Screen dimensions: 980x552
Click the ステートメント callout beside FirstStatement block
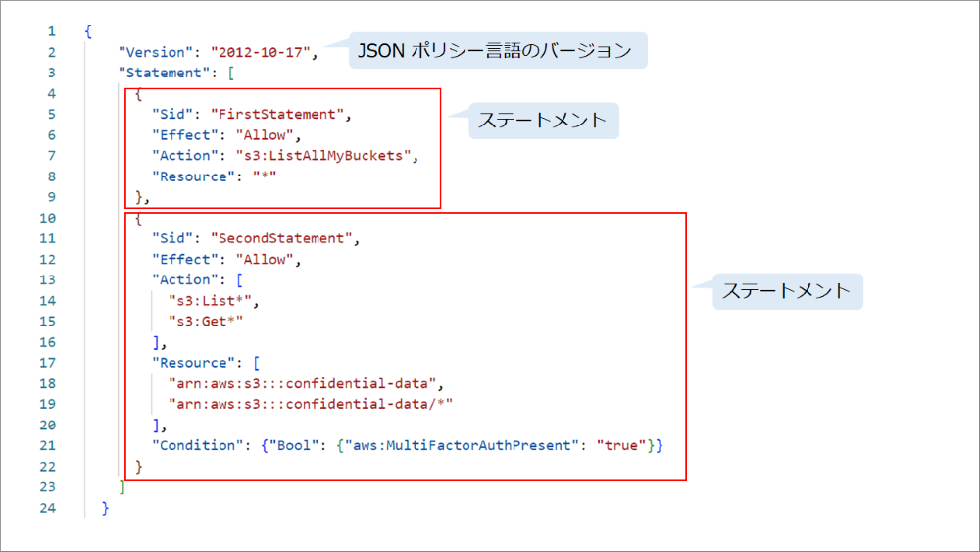[x=544, y=121]
